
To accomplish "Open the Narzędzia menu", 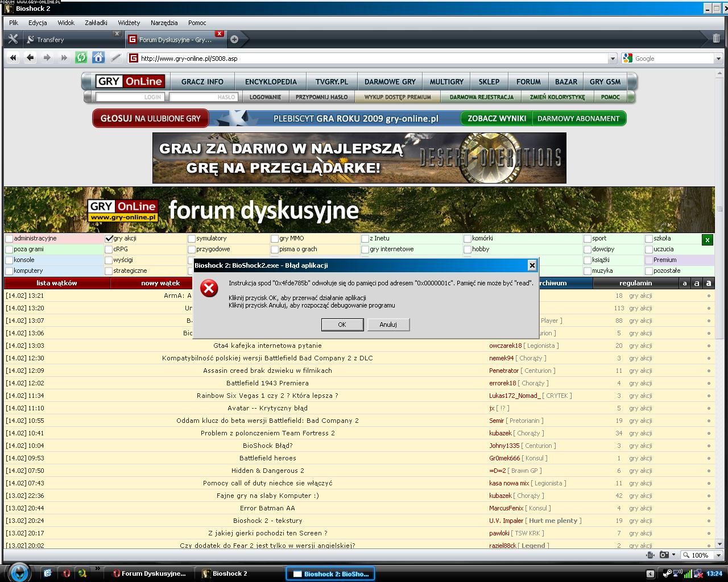I will click(164, 23).
